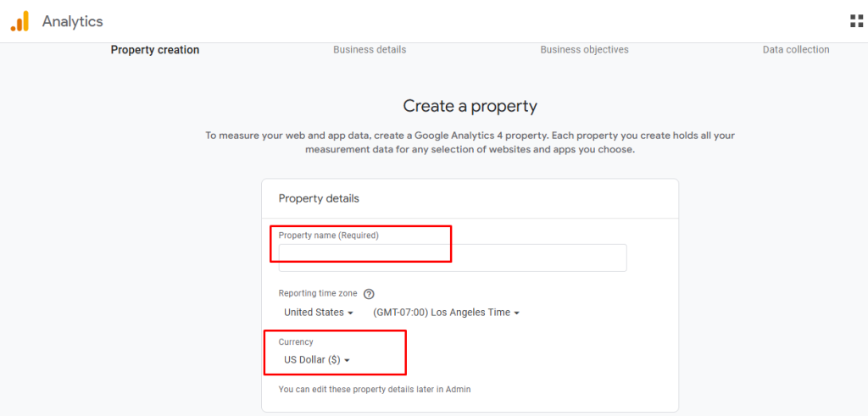This screenshot has height=416, width=868.
Task: Go to the Property creation step
Action: click(x=155, y=50)
